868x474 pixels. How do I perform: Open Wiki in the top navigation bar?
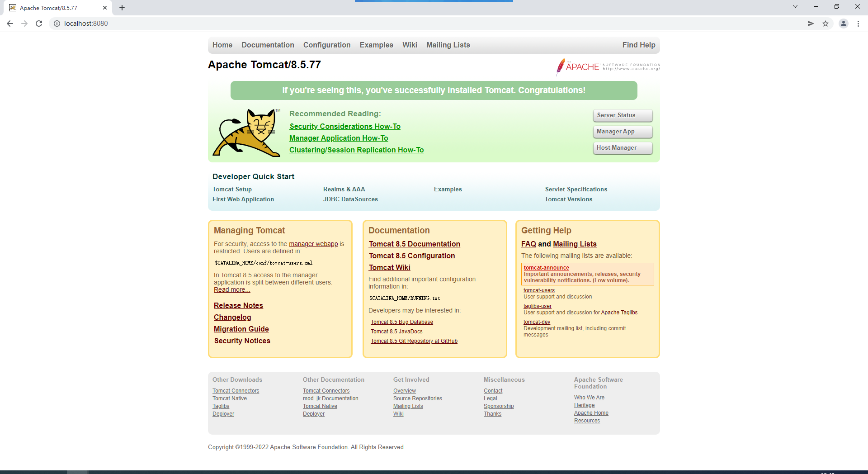[410, 45]
